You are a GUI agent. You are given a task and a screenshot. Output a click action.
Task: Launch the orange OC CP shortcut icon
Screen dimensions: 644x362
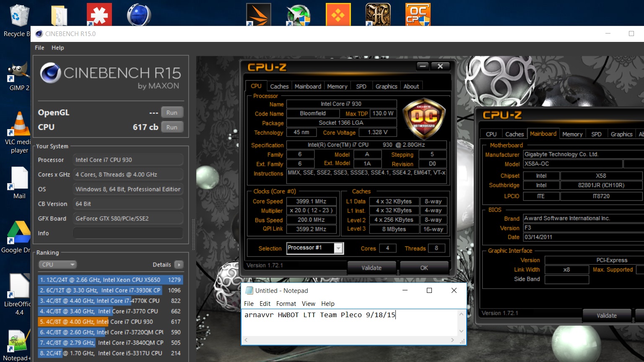coord(418,15)
